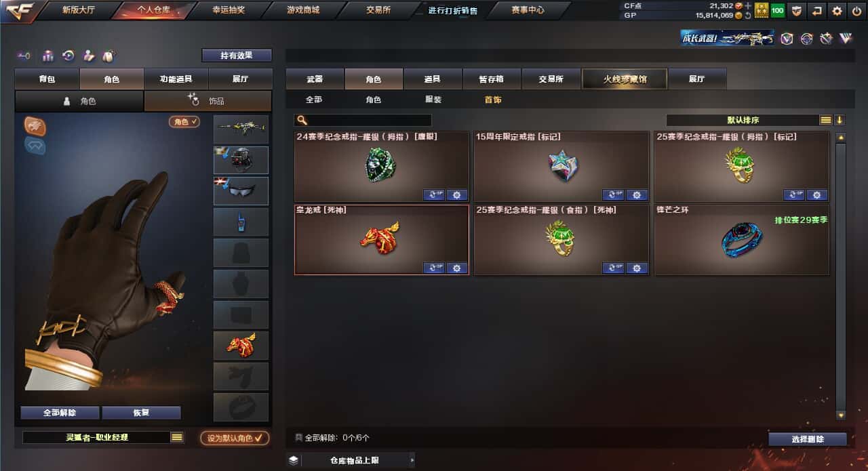868x471 pixels.
Task: Click the 持有效果 button
Action: tap(237, 56)
